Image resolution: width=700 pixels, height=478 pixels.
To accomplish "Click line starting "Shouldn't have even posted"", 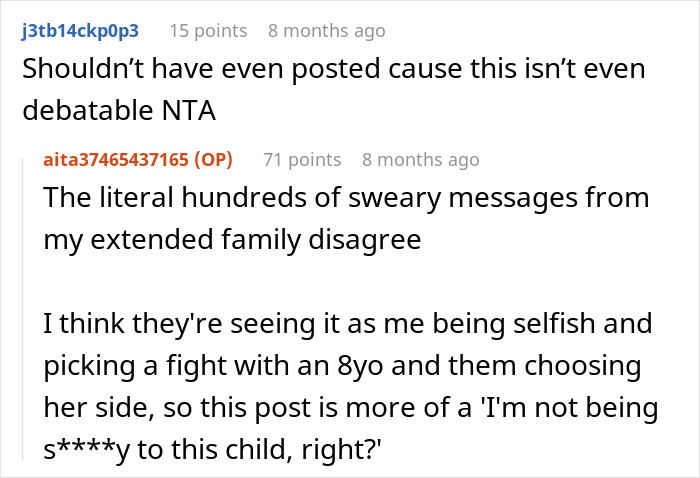I will click(334, 69).
